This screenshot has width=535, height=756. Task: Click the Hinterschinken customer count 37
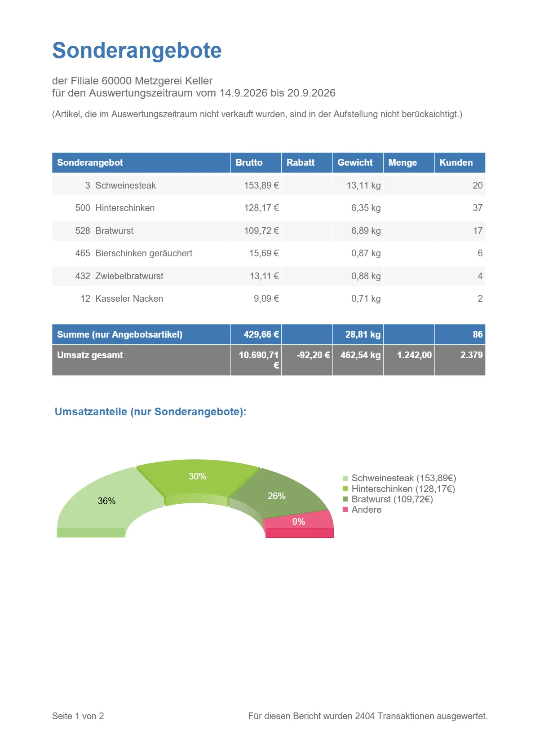478,208
